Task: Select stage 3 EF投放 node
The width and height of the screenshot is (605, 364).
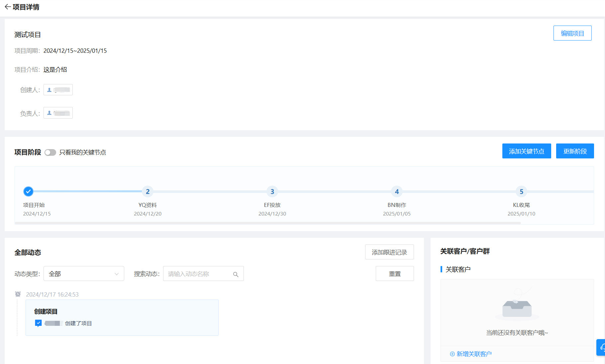Action: click(x=272, y=192)
